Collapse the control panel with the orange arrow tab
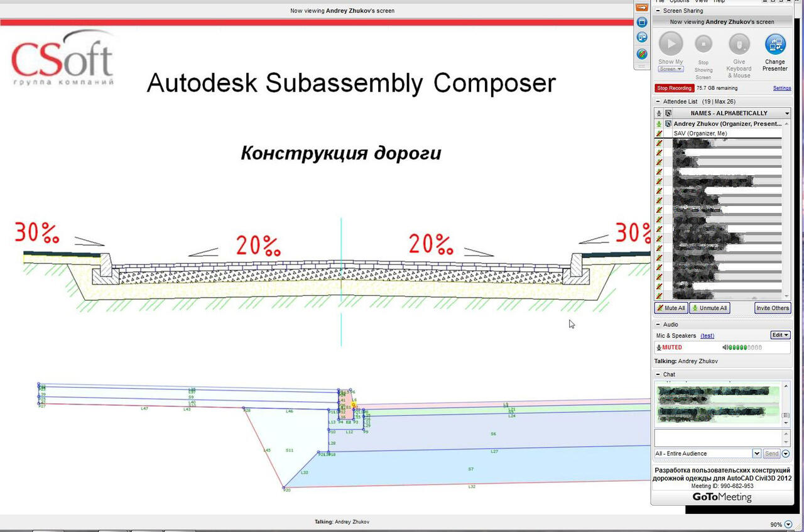 pyautogui.click(x=641, y=8)
